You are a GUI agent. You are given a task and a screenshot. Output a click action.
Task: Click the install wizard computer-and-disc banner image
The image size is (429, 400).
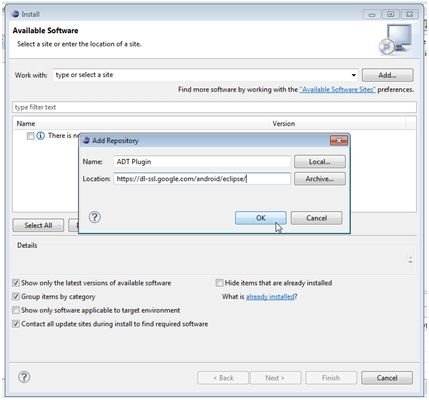(395, 40)
